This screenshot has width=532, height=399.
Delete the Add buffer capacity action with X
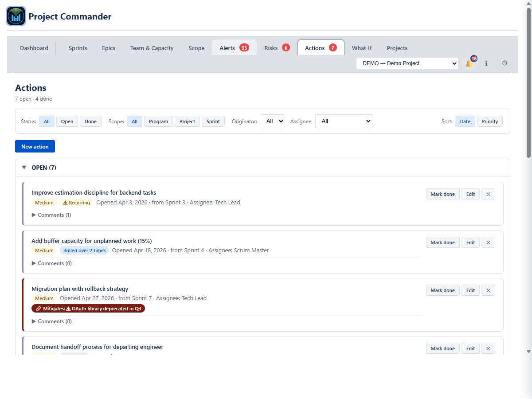coord(488,243)
